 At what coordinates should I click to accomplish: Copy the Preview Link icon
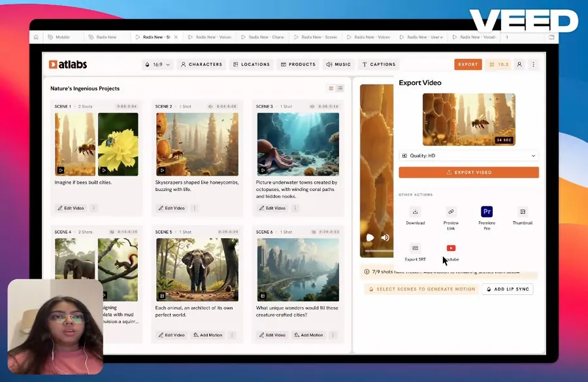tap(451, 212)
